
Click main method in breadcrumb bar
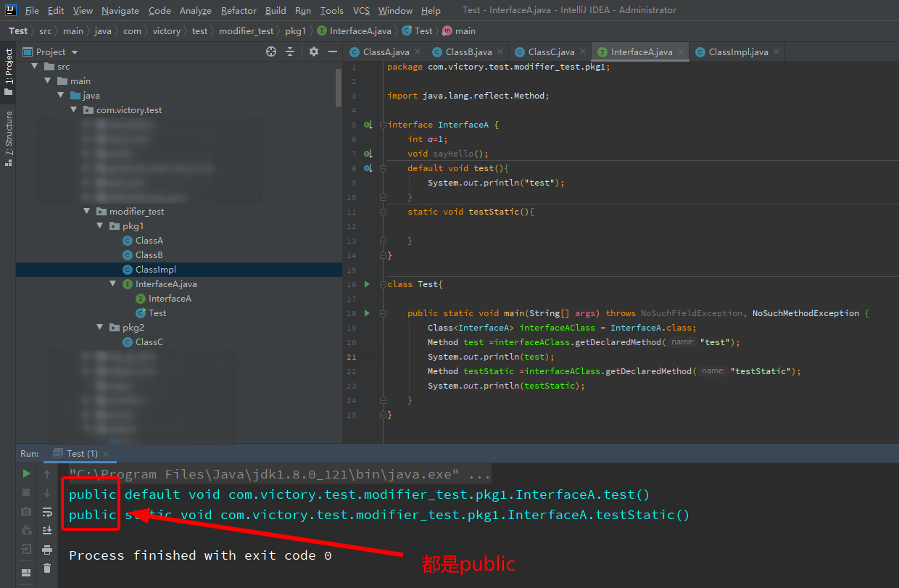(459, 30)
